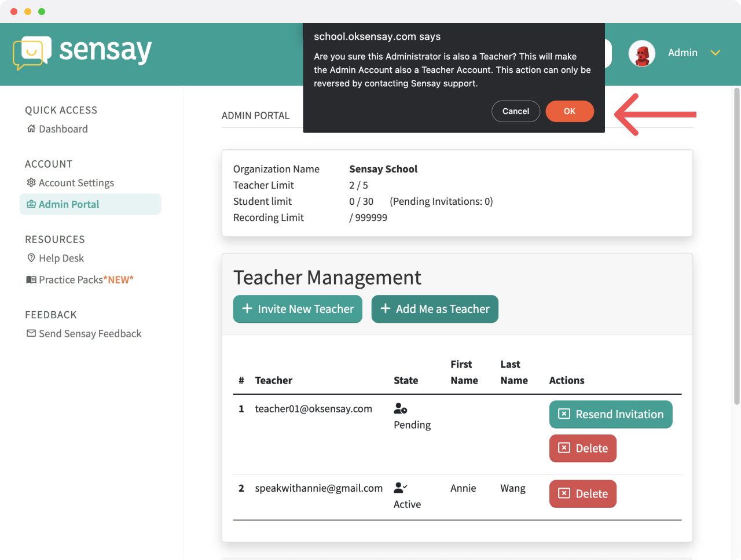Click the Practice Packs book icon
741x560 pixels.
tap(31, 280)
